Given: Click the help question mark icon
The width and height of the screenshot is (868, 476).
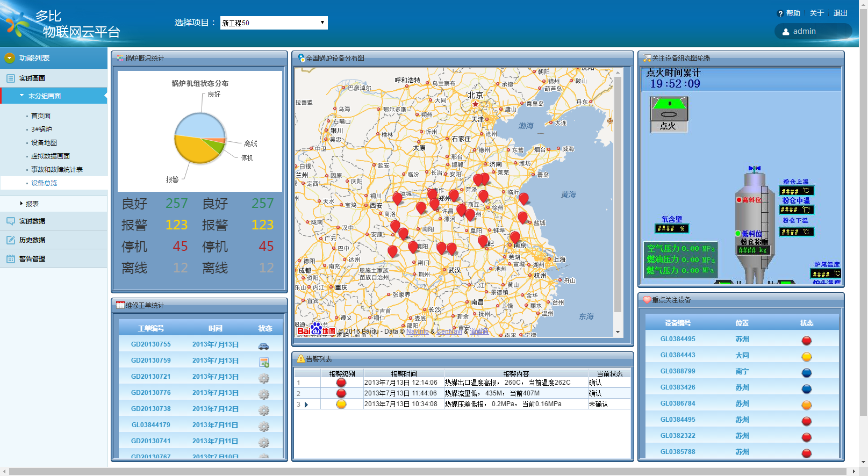Looking at the screenshot, I should 780,13.
